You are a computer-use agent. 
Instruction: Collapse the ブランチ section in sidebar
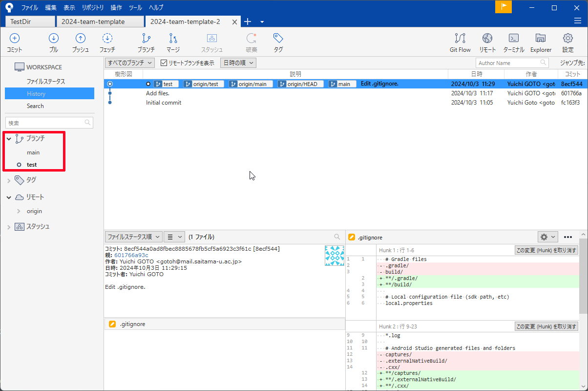9,139
